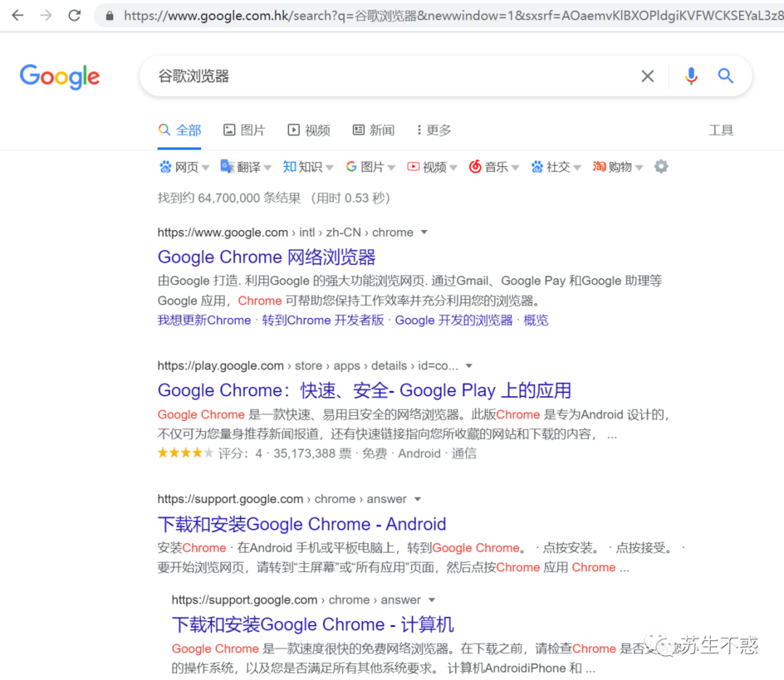Select the 全部 results tab
This screenshot has width=784, height=680.
tap(179, 131)
